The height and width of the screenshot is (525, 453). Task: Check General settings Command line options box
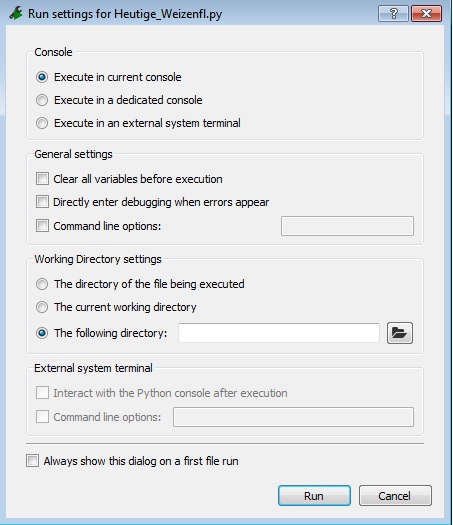point(42,226)
